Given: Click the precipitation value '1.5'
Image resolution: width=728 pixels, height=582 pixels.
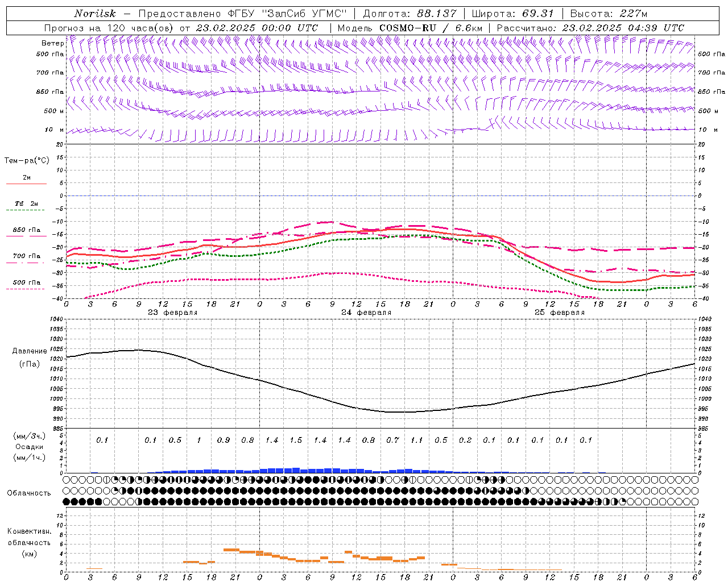Looking at the screenshot, I should point(296,440).
